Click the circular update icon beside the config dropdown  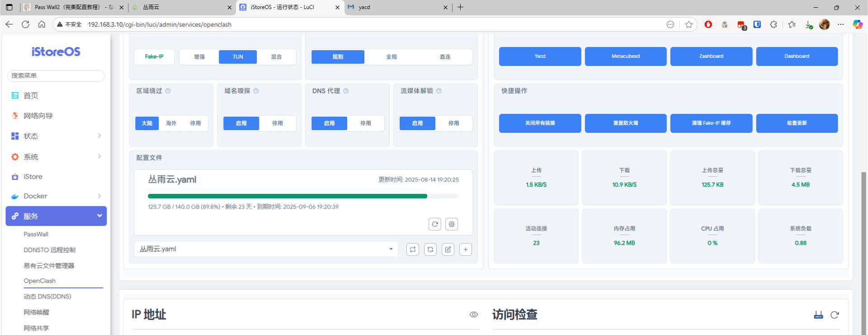430,249
